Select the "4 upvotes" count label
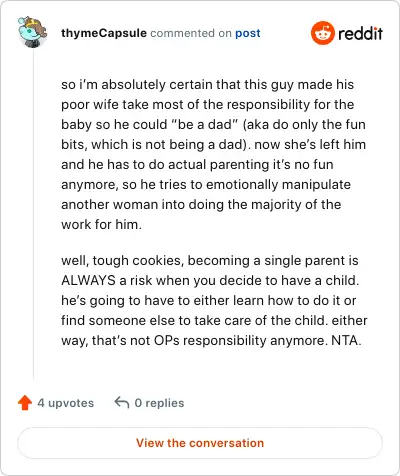 click(66, 403)
